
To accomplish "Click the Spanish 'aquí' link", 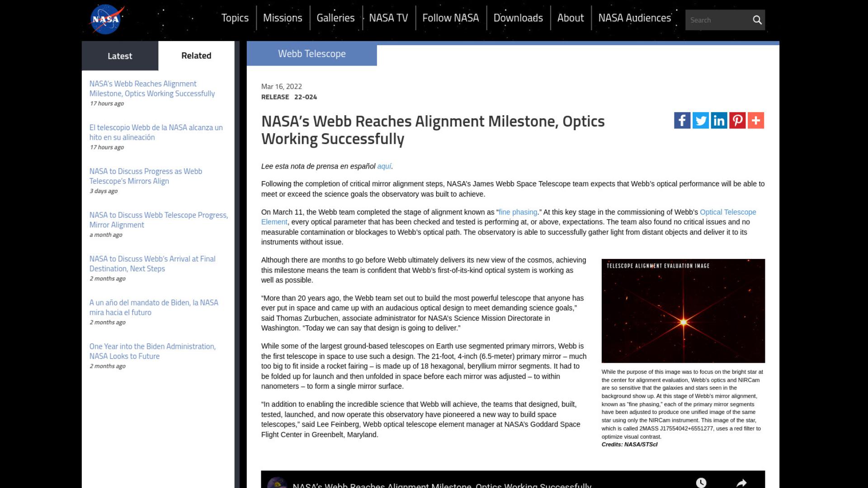I will pyautogui.click(x=384, y=166).
